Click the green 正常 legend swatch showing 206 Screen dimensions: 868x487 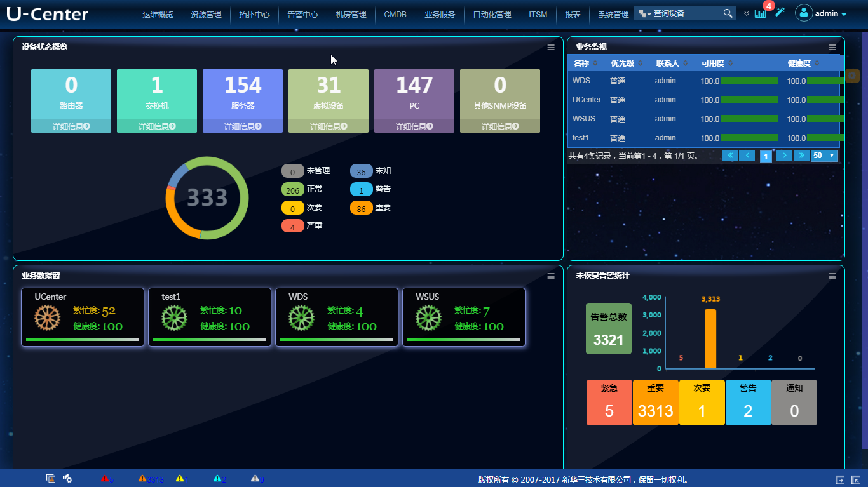[x=293, y=189]
